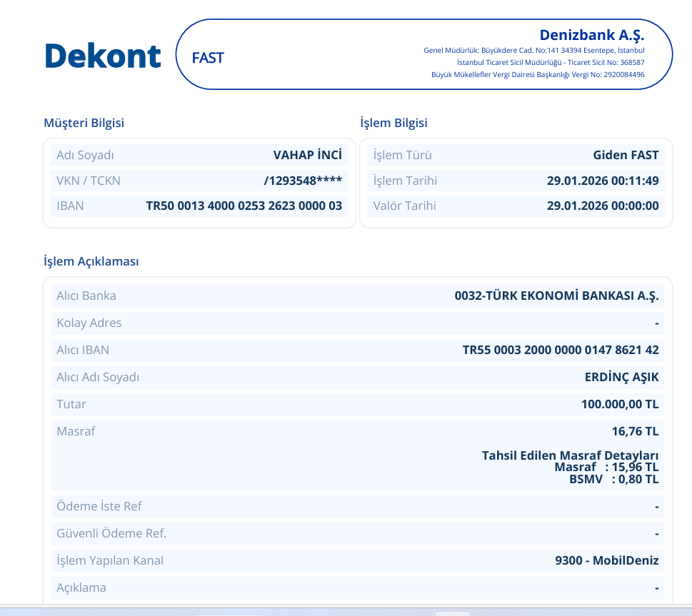Viewport: 692px width, 616px height.
Task: Select the "FAST" label in the header box
Action: pos(208,58)
